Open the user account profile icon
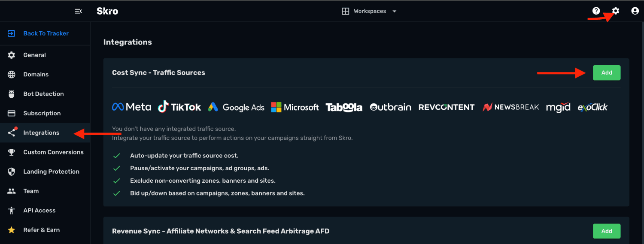The width and height of the screenshot is (644, 244). [x=635, y=11]
